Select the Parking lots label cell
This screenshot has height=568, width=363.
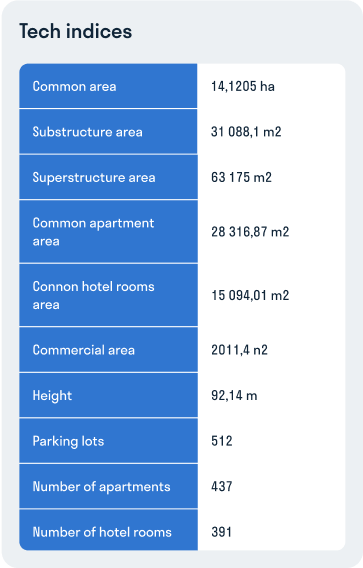108,441
